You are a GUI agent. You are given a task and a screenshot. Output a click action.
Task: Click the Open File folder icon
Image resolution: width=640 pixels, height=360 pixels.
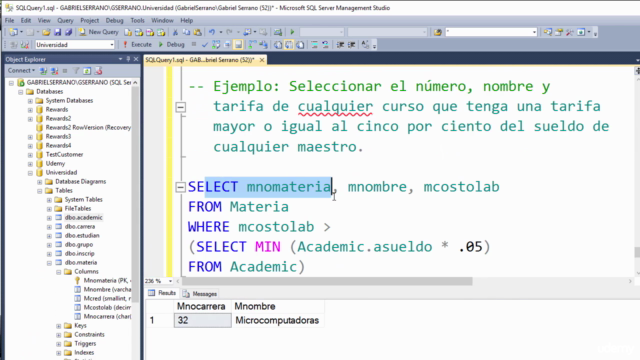click(x=46, y=32)
